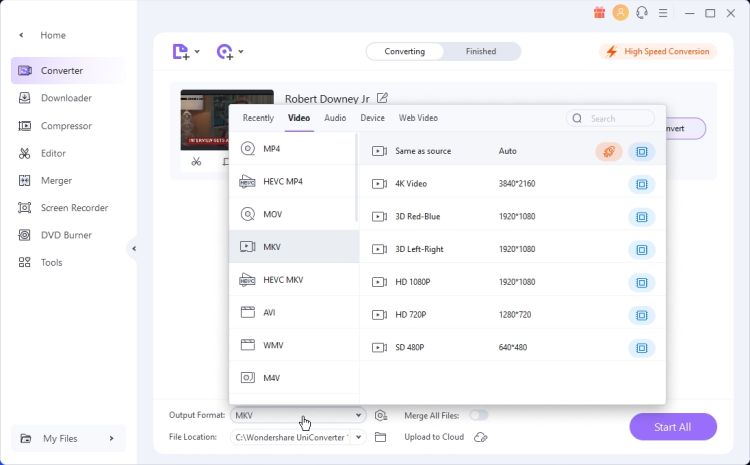Click the format list scrollbar
The image size is (750, 465).
356,178
